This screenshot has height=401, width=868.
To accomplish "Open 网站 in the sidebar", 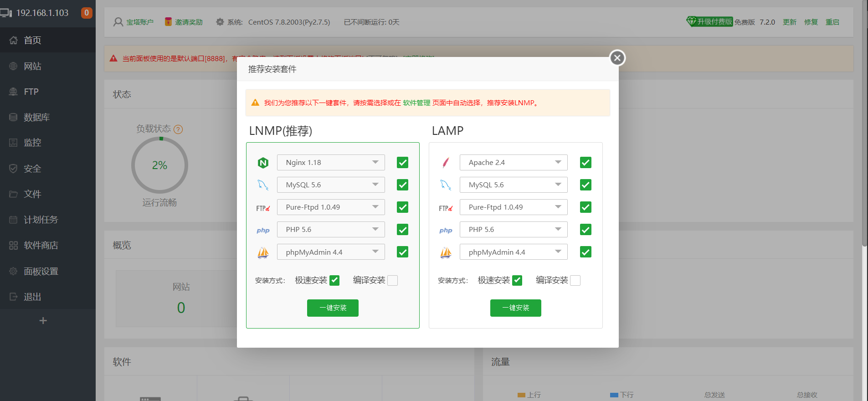I will coord(48,66).
